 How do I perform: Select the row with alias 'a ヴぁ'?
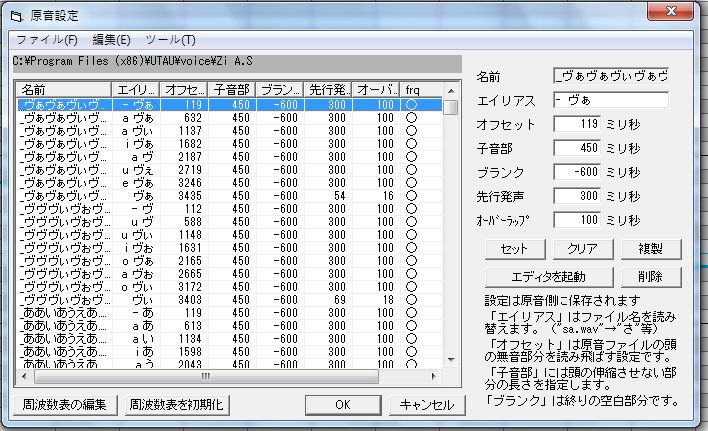tap(230, 118)
